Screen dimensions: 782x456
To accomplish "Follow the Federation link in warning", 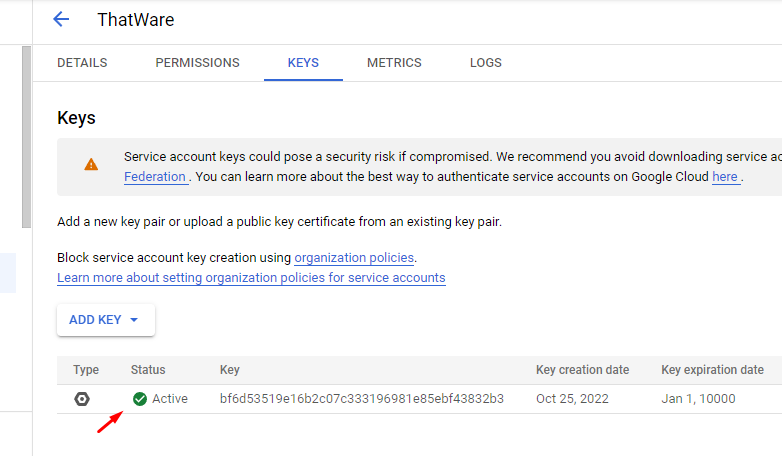I will 155,177.
